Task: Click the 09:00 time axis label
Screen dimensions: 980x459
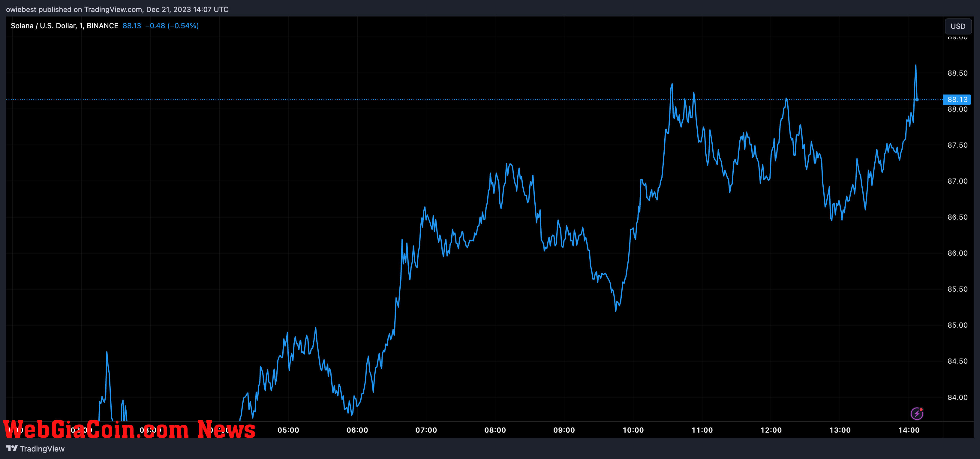Action: click(564, 430)
